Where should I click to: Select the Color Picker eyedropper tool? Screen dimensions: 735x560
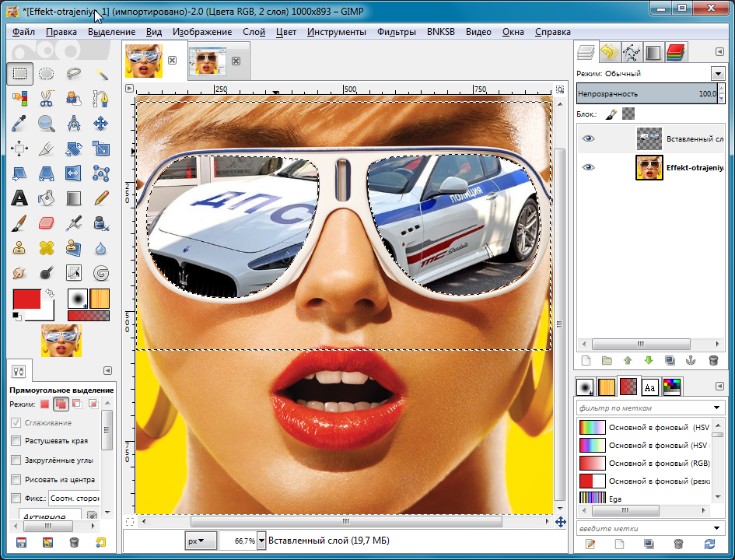(x=19, y=123)
